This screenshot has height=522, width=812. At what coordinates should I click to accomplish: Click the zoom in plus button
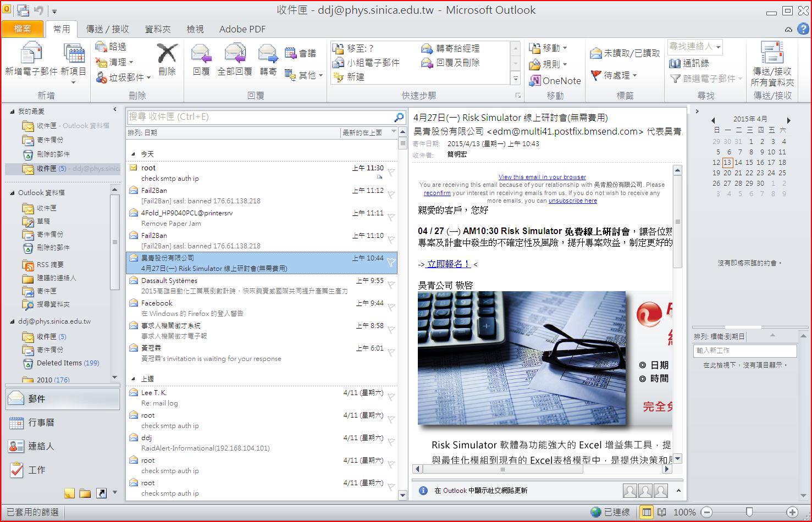[x=792, y=512]
